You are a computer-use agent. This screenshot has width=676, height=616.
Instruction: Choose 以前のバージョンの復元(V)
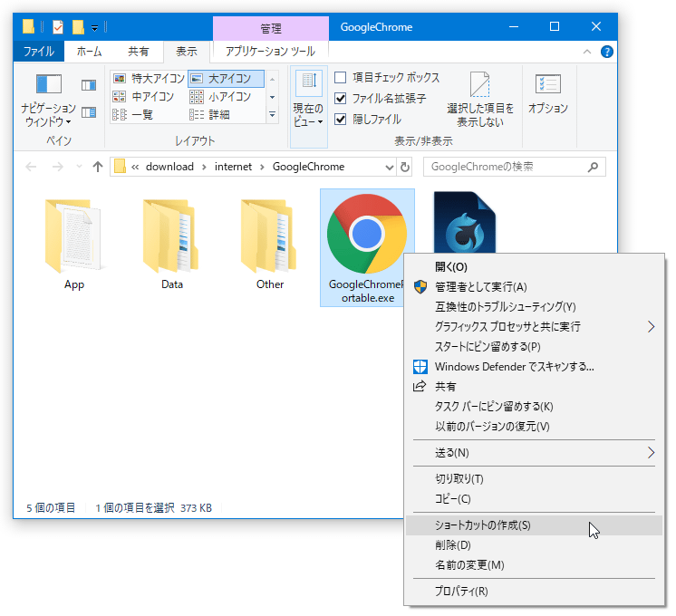534,427
